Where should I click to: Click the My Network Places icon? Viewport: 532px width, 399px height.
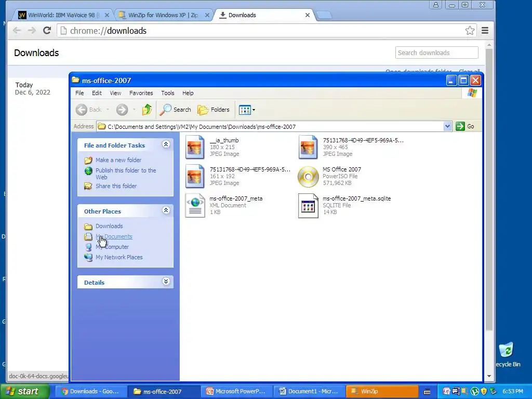[x=88, y=258]
